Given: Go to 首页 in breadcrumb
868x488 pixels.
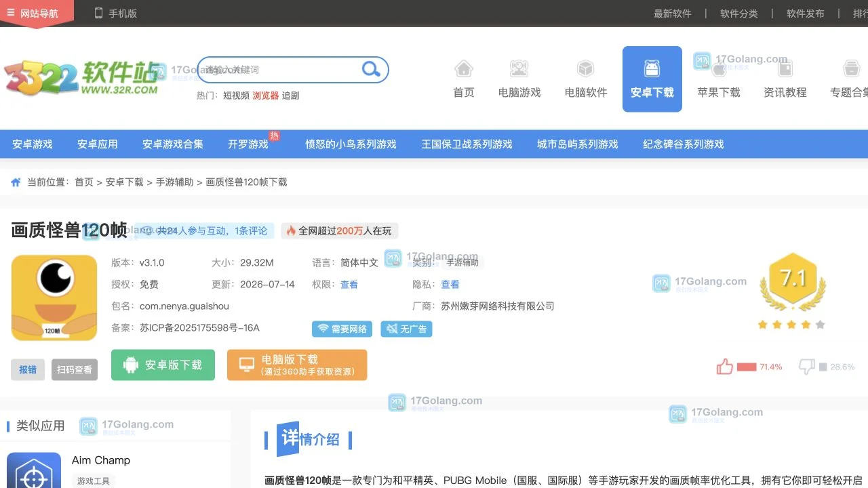Looking at the screenshot, I should pyautogui.click(x=84, y=182).
